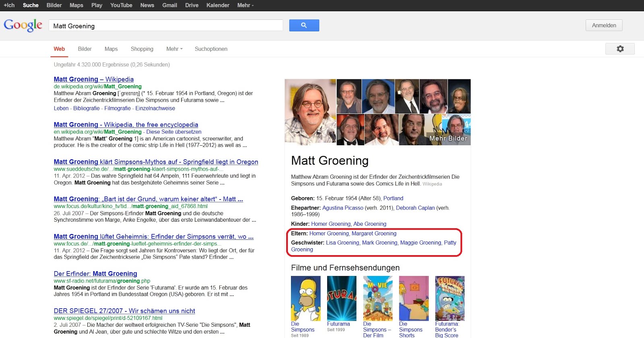Open 'lüftet Geheimnis' Focus result

(153, 237)
